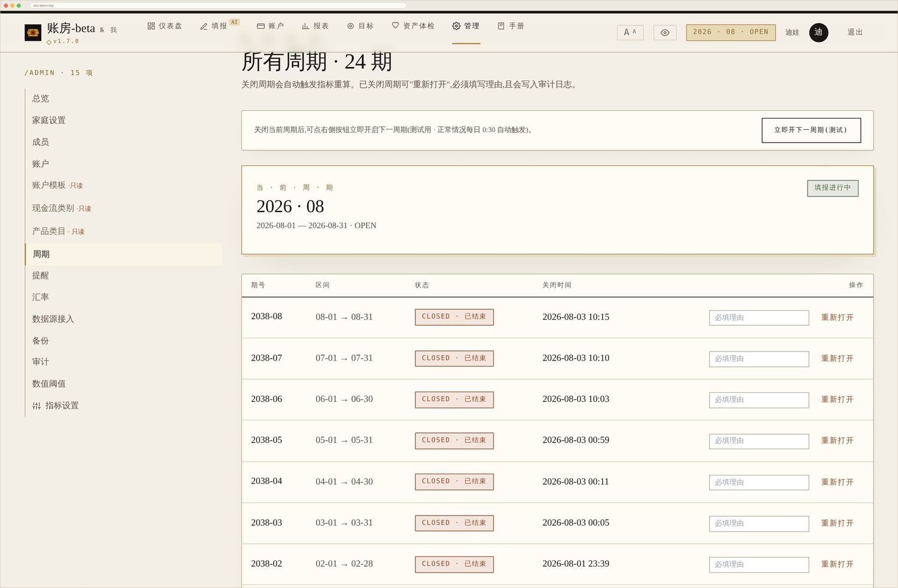Image resolution: width=898 pixels, height=588 pixels.
Task: Open 产品类目 in the sidebar
Action: tap(58, 231)
